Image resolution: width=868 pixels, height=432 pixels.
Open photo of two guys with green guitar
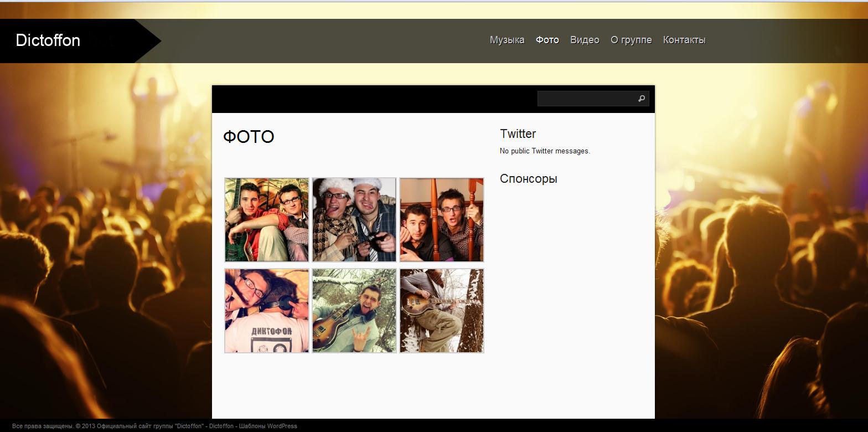267,220
